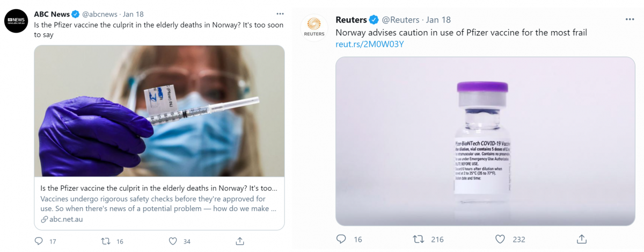The width and height of the screenshot is (644, 252).
Task: Click the ABC News profile avatar
Action: pos(16,21)
